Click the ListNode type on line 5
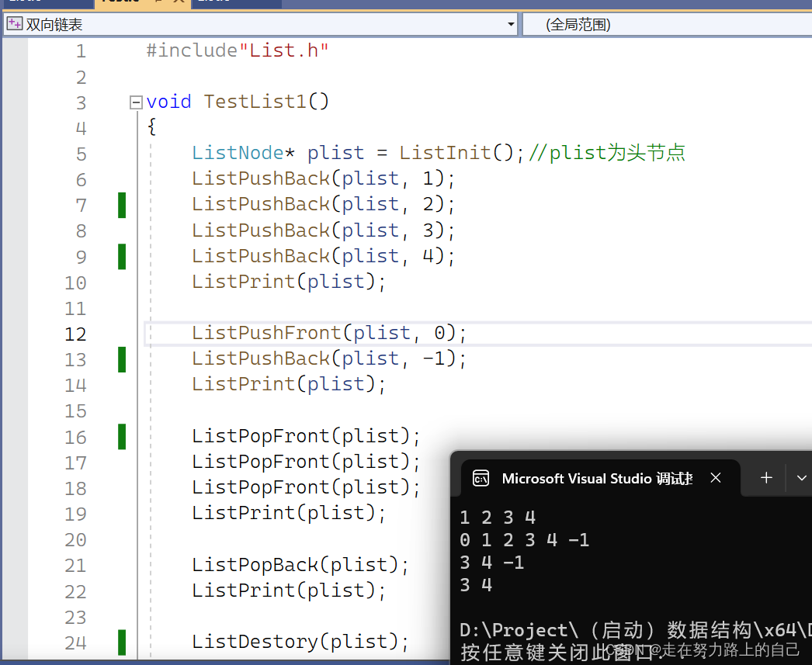 click(x=238, y=153)
